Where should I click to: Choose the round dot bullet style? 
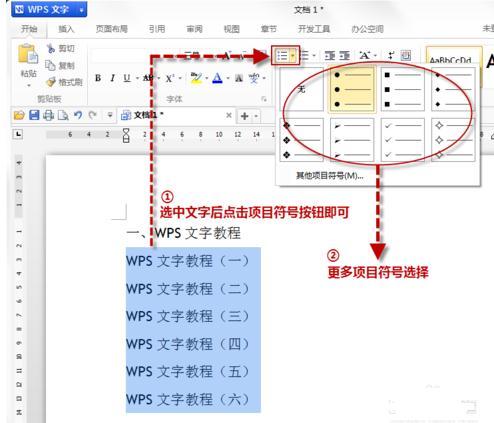tap(352, 89)
